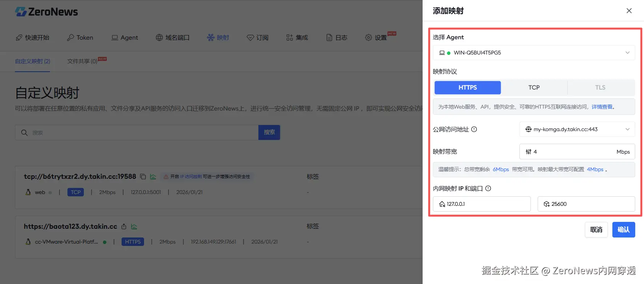
Task: Click the 127.0.0.1 internal IP field
Action: click(482, 204)
